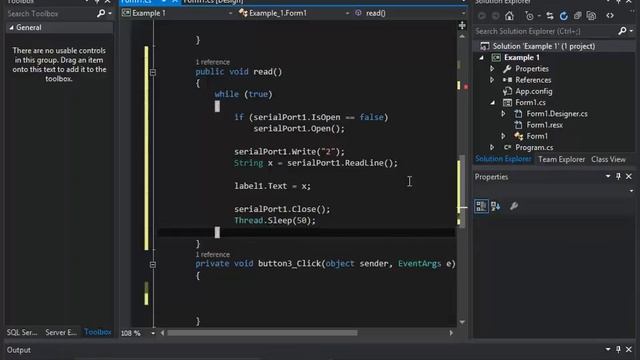This screenshot has width=640, height=360.
Task: Click the Collapse All icon
Action: coord(578,16)
